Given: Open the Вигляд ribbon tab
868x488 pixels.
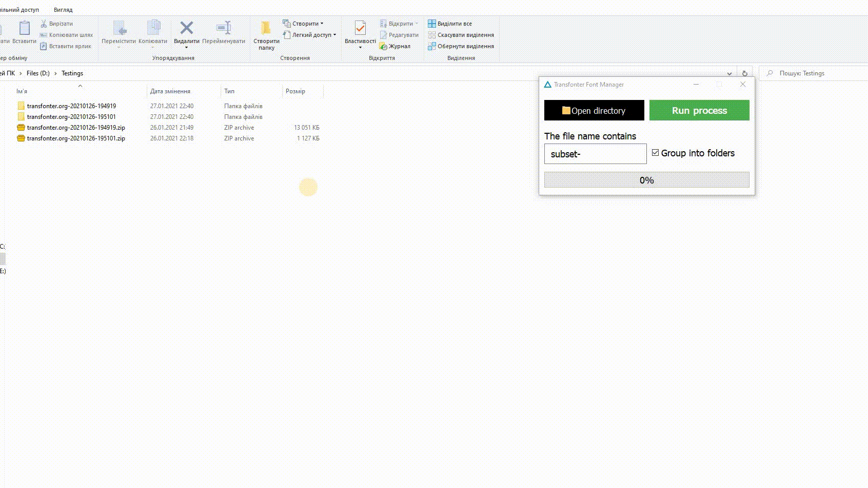Looking at the screenshot, I should coord(63,10).
